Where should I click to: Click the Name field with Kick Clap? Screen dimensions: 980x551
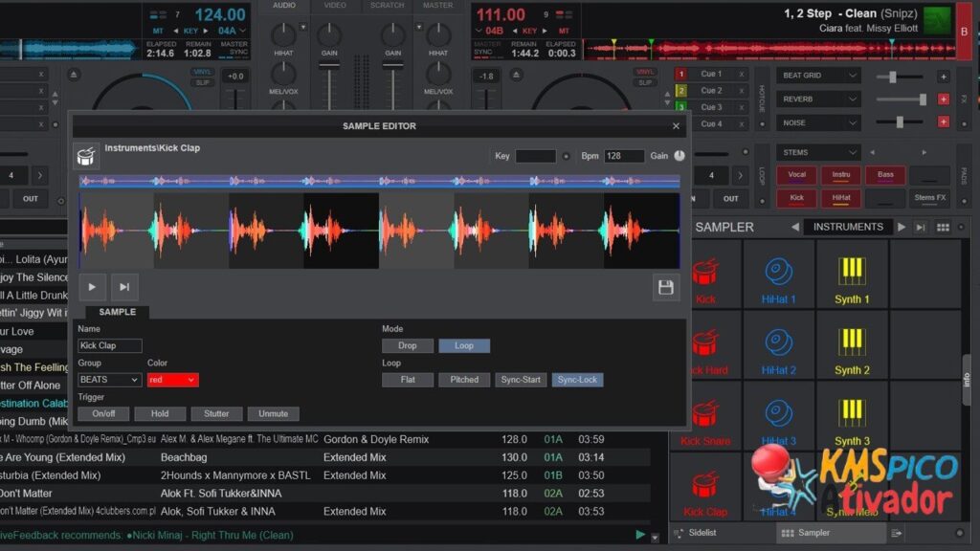pos(110,345)
